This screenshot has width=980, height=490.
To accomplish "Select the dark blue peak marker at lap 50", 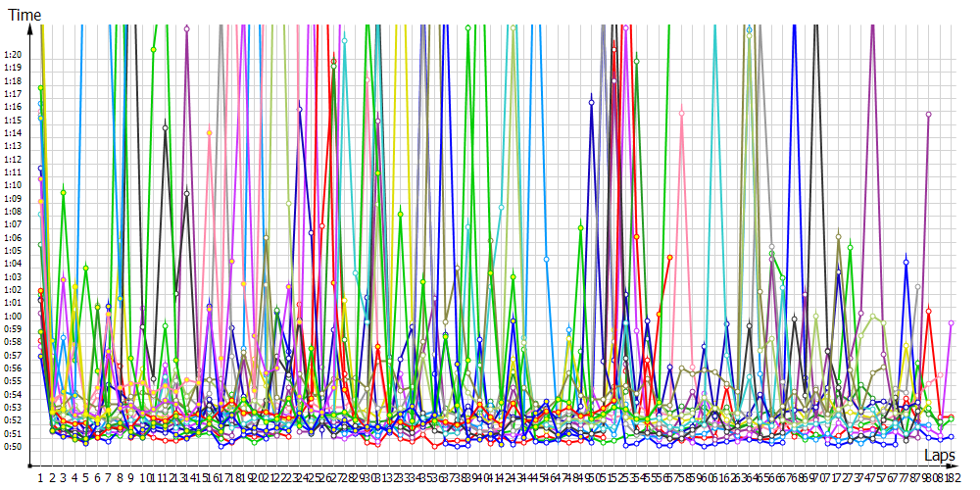I will point(591,101).
